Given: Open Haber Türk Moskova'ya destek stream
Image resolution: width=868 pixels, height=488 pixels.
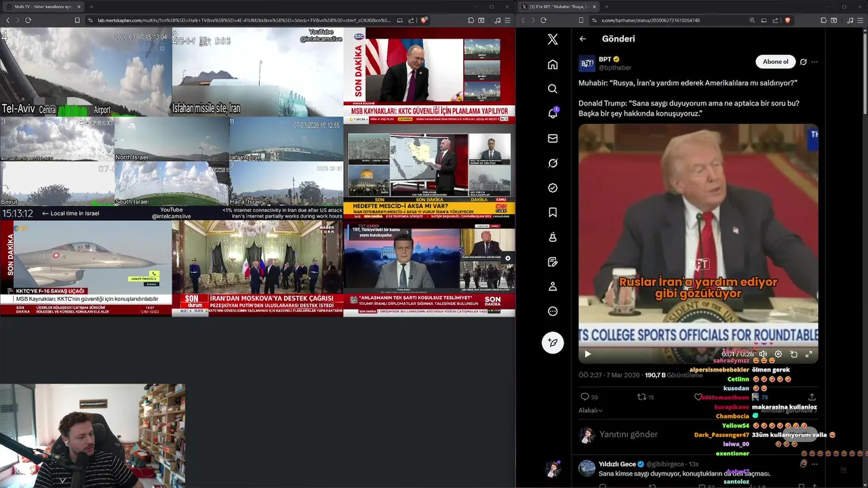Looking at the screenshot, I should coord(257,268).
